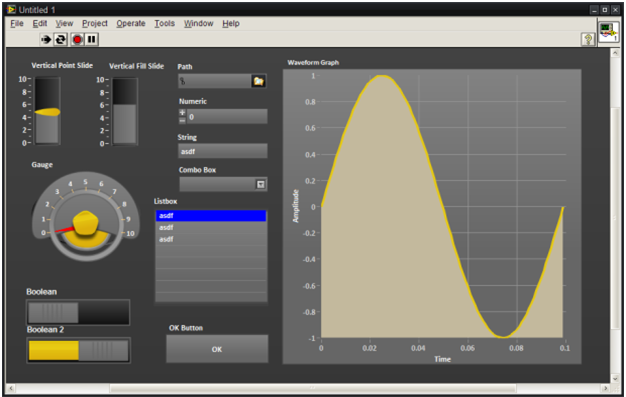Toggle the Boolean slide switch
Screen dimensions: 626x397
point(78,312)
